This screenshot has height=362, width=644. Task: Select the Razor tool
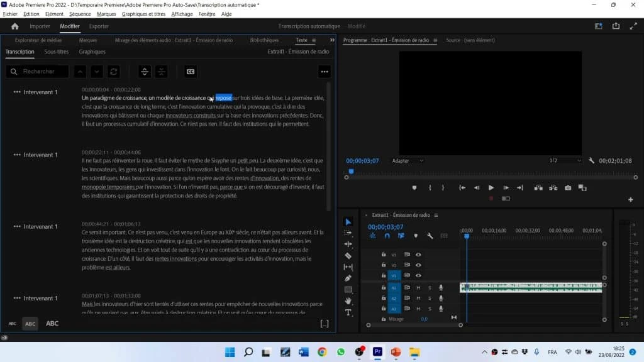pyautogui.click(x=348, y=255)
